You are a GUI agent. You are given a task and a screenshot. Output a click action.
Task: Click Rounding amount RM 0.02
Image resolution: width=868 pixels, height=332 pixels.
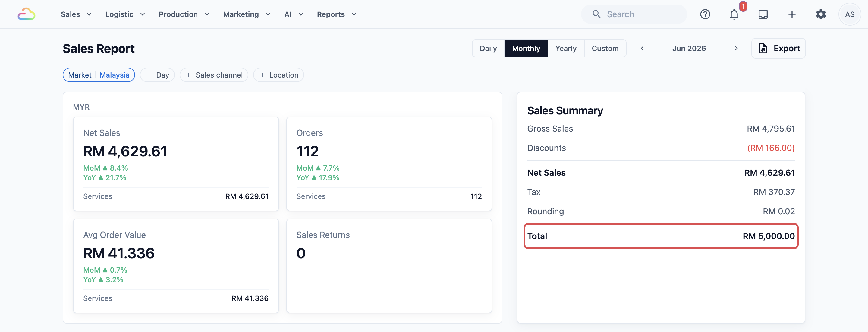tap(778, 211)
